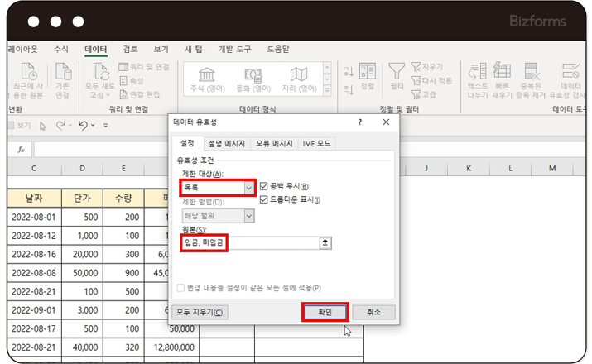Open the 제한 방법 해당 범위 dropdown
Image resolution: width=592 pixels, height=364 pixels.
(x=249, y=216)
